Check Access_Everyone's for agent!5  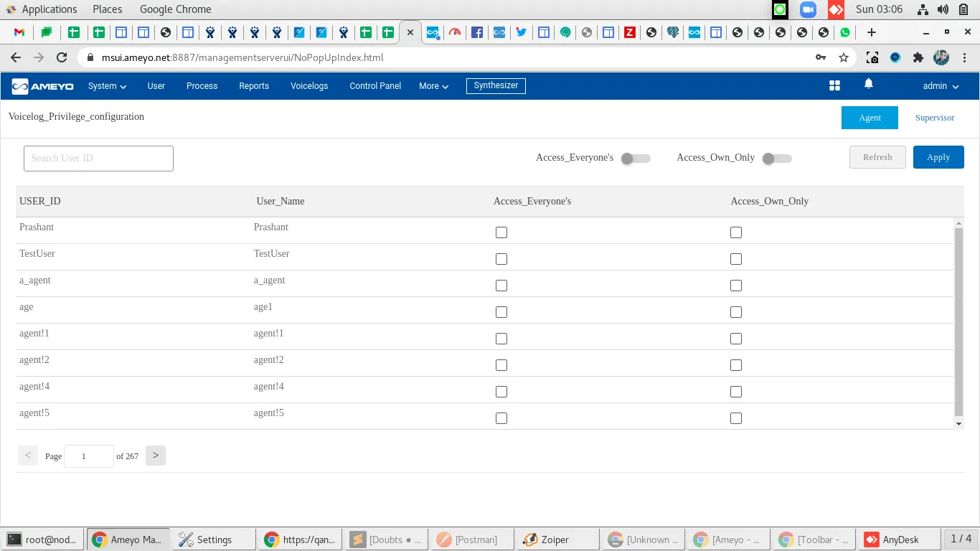pyautogui.click(x=501, y=418)
